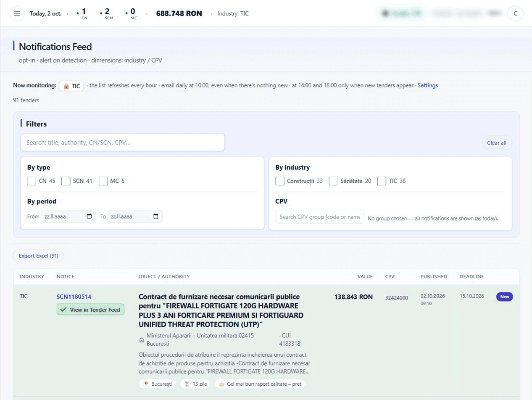This screenshot has height=400, width=532.
Task: Open the user avatar 'C' menu
Action: [515, 13]
